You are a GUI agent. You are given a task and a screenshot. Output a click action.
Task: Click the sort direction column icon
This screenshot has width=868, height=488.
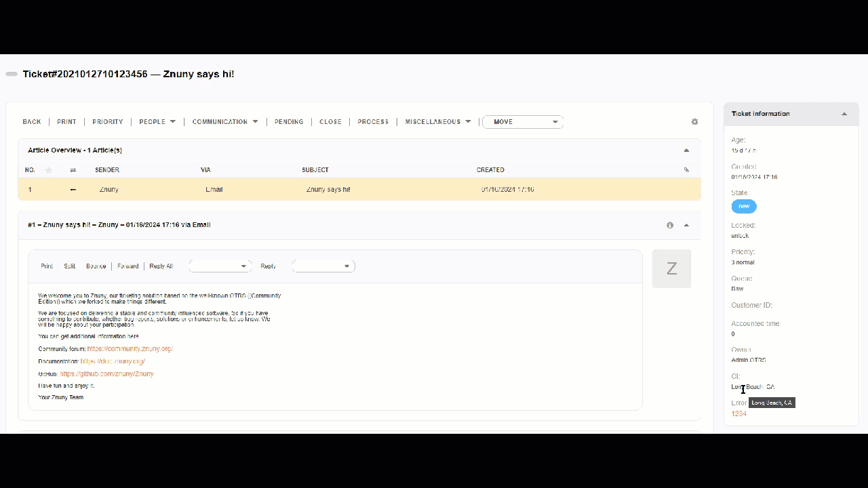(73, 169)
